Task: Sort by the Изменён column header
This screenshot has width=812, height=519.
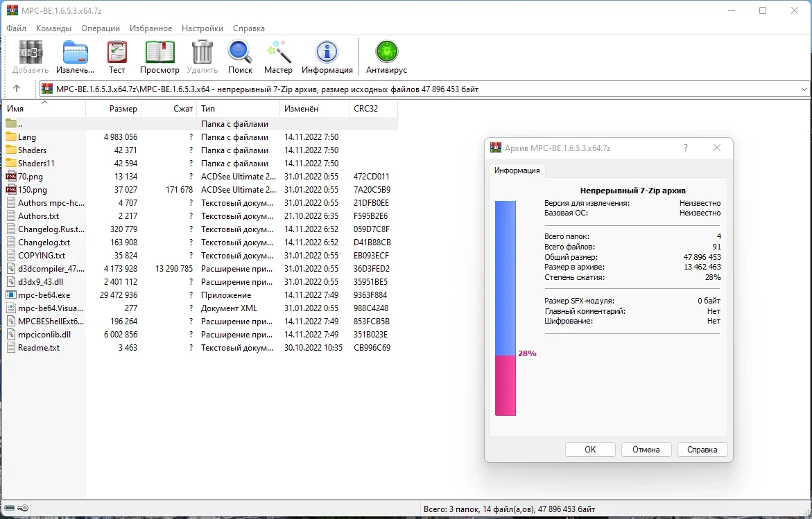Action: (x=314, y=108)
